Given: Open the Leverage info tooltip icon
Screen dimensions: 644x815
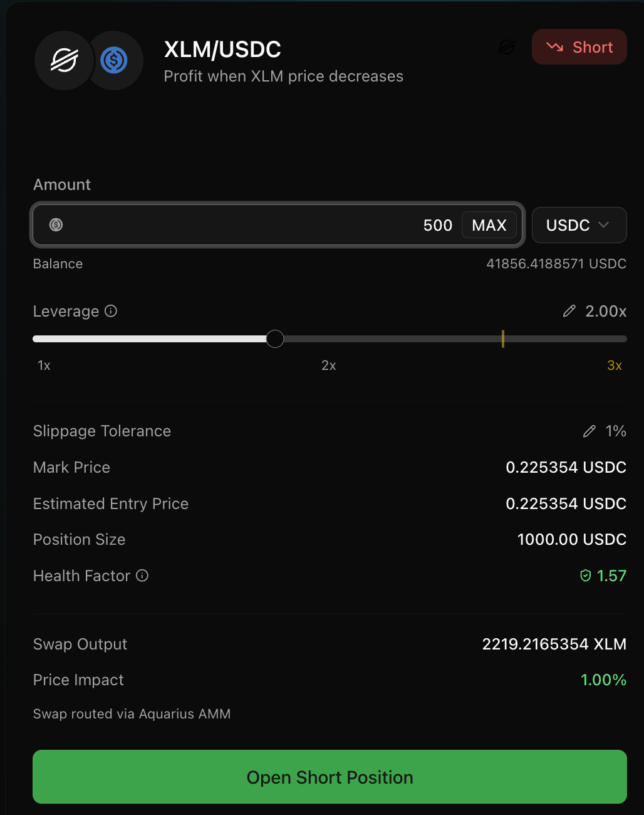Looking at the screenshot, I should tap(112, 311).
